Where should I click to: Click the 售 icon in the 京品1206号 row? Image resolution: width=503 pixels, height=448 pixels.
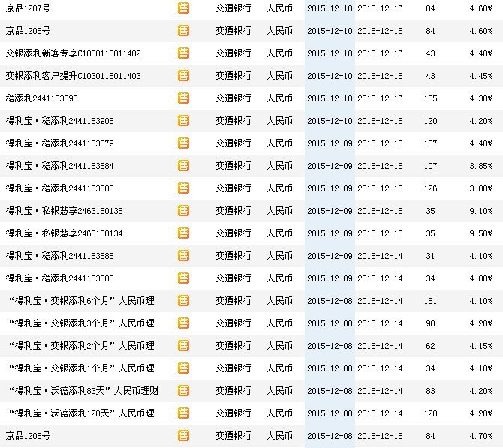(x=183, y=31)
